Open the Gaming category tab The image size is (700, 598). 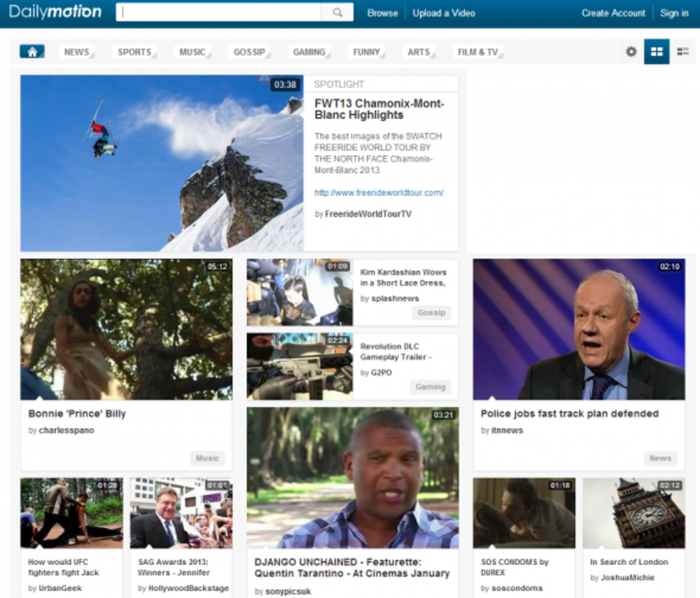(310, 52)
